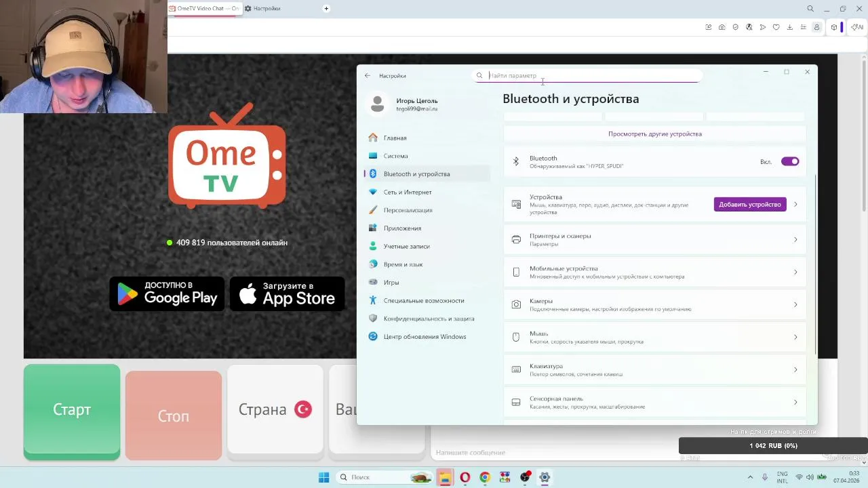Show hidden system tray icons chevron

(x=750, y=477)
